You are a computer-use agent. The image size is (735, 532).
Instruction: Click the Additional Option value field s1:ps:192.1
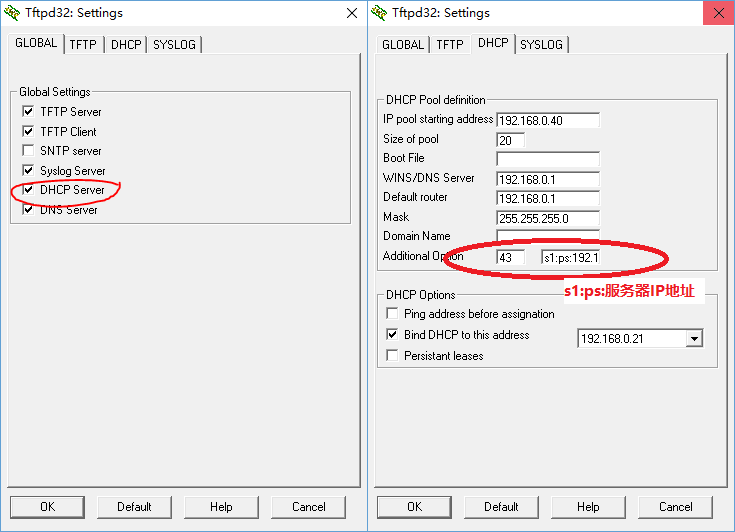(570, 257)
